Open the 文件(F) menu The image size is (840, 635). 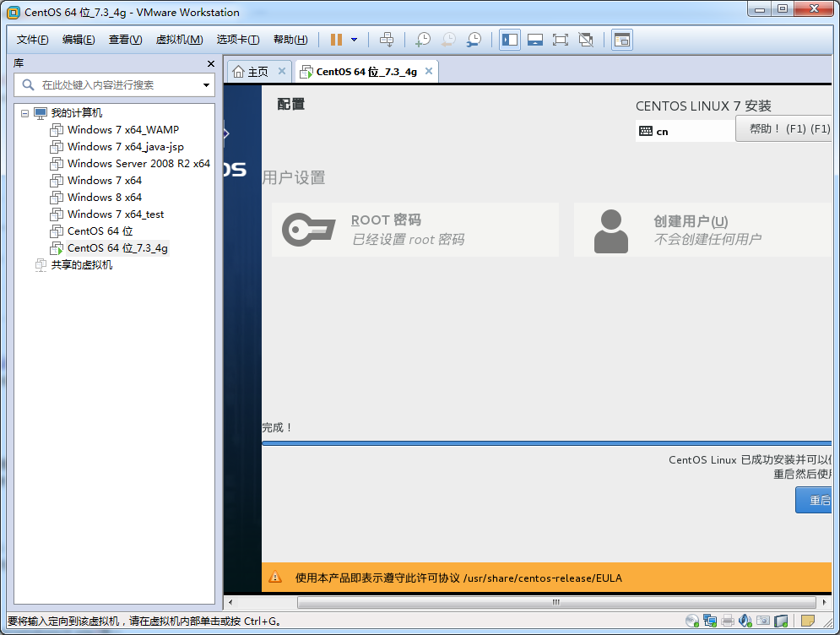[x=32, y=40]
